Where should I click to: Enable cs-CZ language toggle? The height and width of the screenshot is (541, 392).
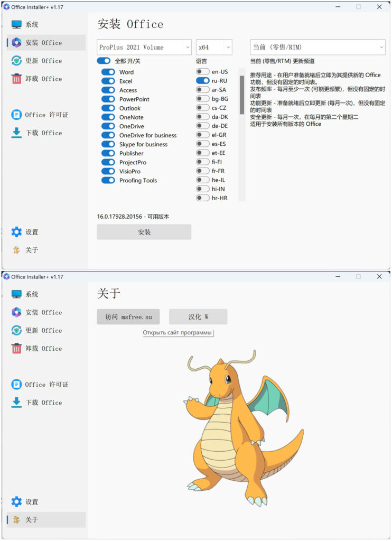pyautogui.click(x=202, y=108)
